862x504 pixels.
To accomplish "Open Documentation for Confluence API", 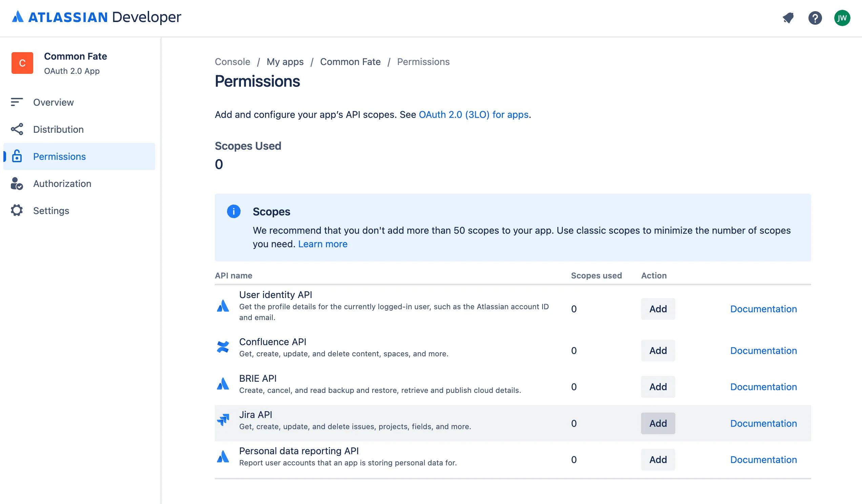I will click(763, 351).
